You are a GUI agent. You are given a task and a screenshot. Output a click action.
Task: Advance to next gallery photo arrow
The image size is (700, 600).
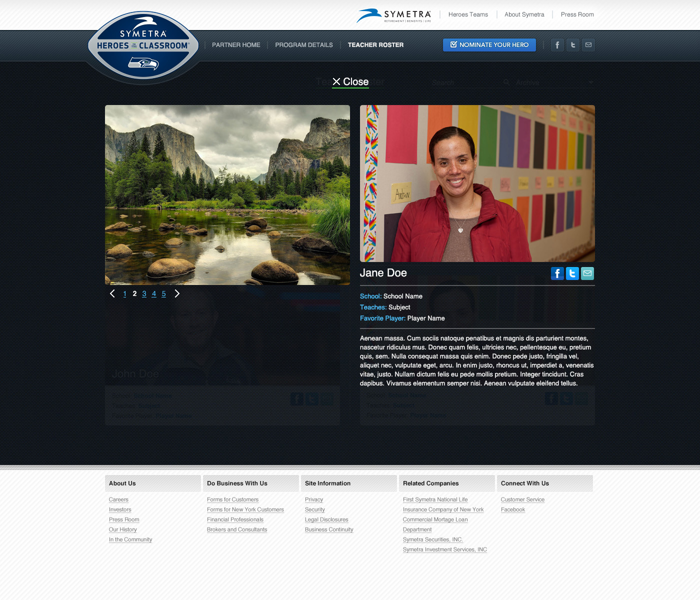[x=177, y=293]
